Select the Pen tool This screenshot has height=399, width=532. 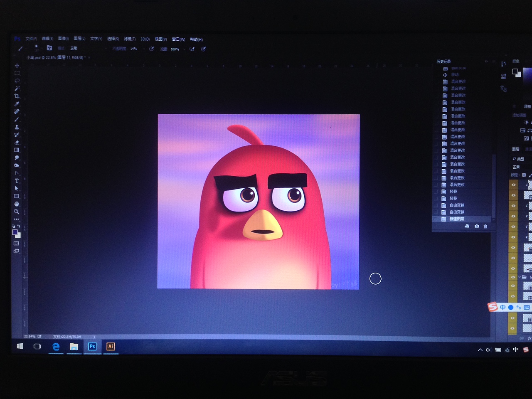pyautogui.click(x=17, y=173)
